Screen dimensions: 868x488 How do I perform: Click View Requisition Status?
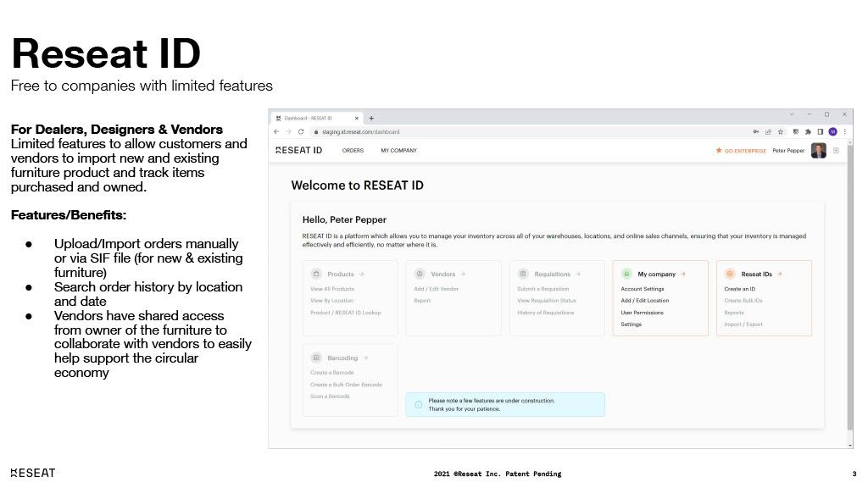point(547,301)
